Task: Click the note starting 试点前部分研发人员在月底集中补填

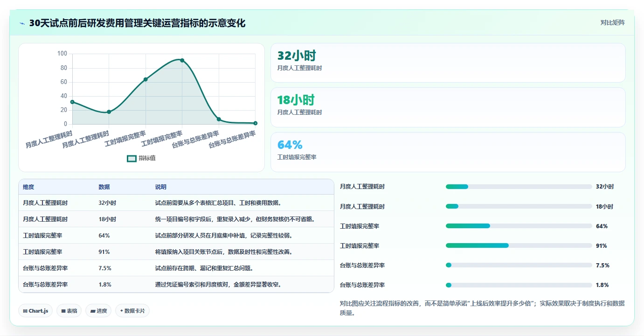Action: (x=224, y=236)
